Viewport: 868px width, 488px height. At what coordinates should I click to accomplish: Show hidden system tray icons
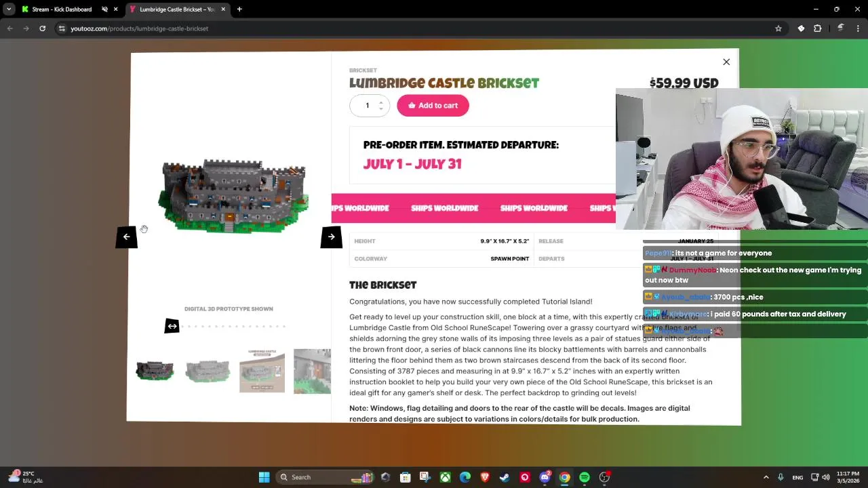(766, 477)
